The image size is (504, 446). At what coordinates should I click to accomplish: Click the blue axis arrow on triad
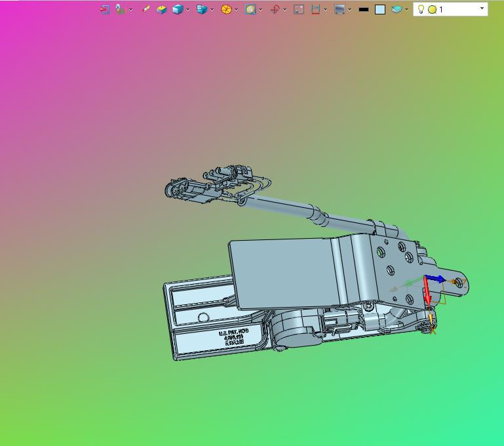(x=435, y=279)
